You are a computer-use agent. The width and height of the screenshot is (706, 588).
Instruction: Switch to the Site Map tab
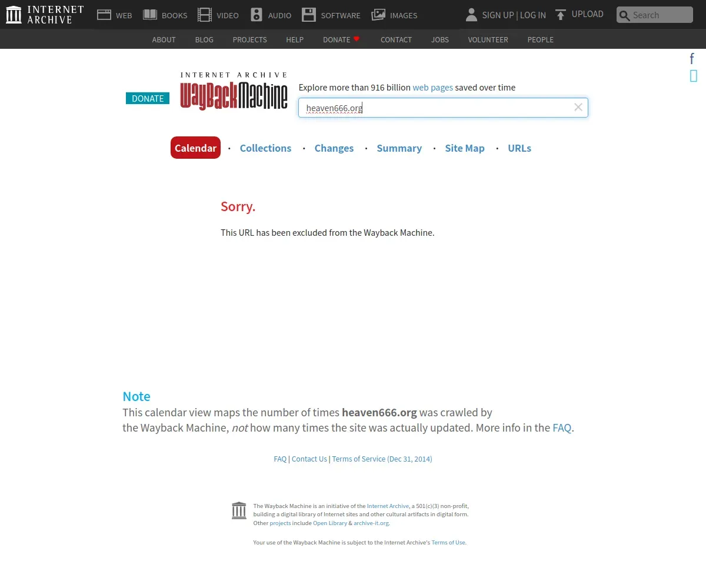[x=465, y=148]
